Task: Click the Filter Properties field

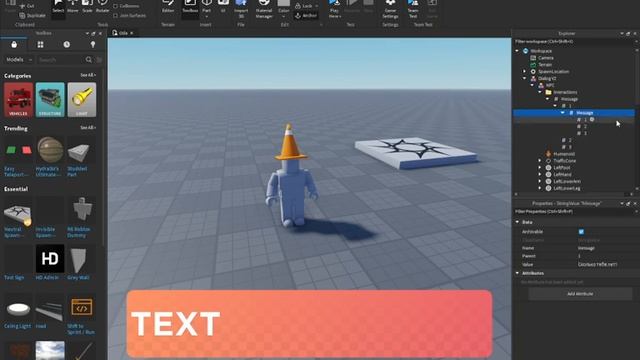Action: [573, 211]
